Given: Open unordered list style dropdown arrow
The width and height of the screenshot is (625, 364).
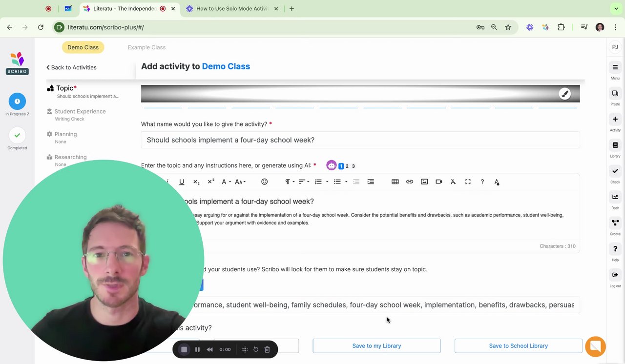Looking at the screenshot, I should pos(346,182).
